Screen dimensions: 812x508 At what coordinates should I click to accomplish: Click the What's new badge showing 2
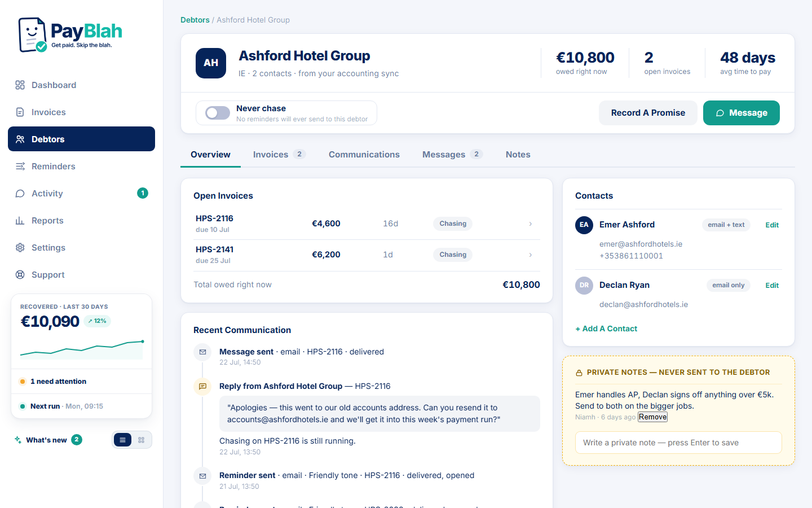(77, 440)
